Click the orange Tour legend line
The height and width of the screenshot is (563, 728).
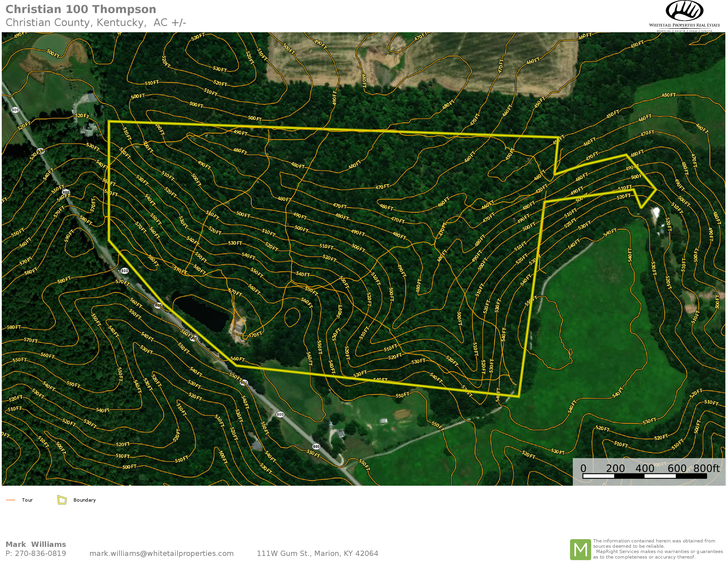(11, 500)
